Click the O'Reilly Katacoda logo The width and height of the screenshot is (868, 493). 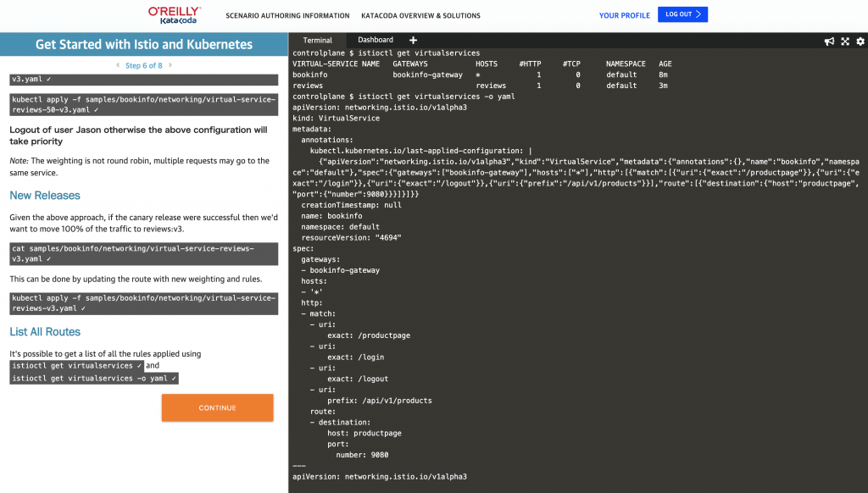[175, 15]
